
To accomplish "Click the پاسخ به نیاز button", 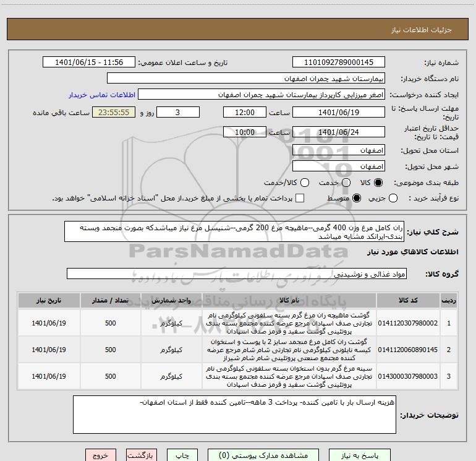I will 359,455.
